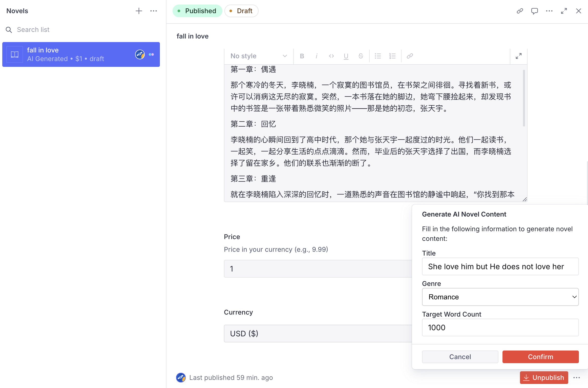Copy document link with chain icon

click(520, 11)
